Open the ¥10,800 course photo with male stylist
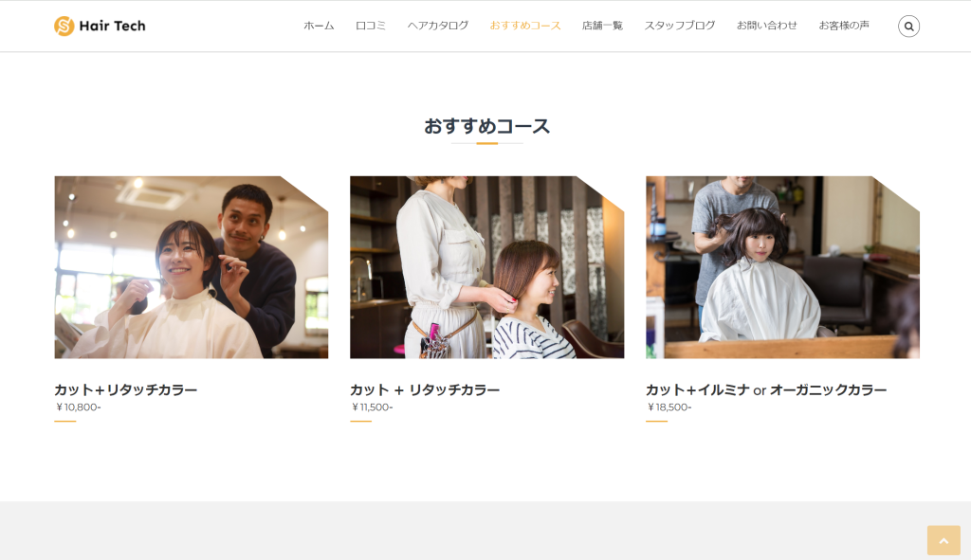 coord(191,267)
